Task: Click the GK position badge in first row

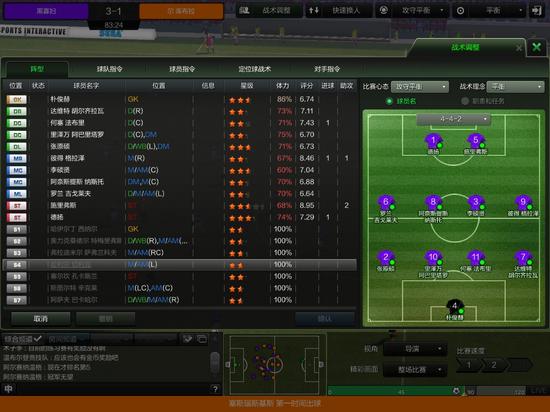Action: click(17, 100)
